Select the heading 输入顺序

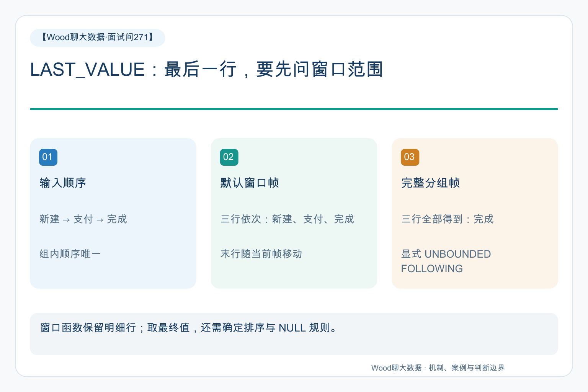tap(63, 183)
